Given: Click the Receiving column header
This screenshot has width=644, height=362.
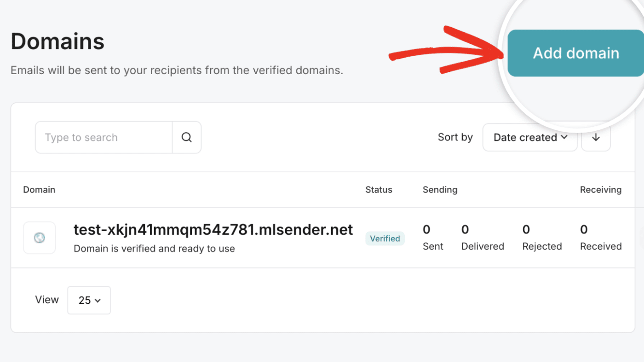Looking at the screenshot, I should click(x=601, y=190).
